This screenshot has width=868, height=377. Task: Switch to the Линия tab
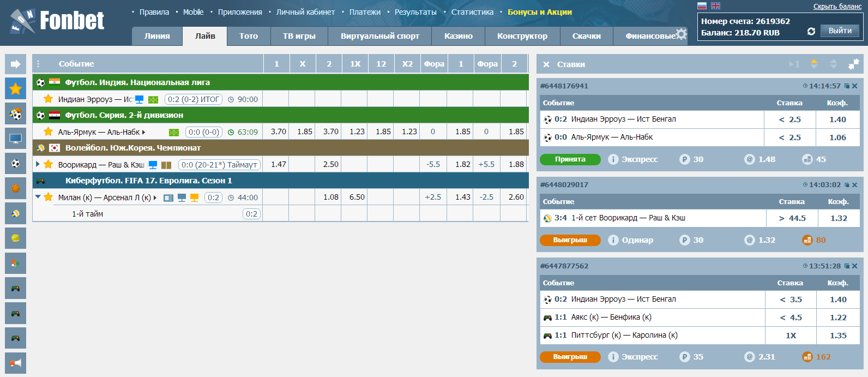tap(157, 36)
